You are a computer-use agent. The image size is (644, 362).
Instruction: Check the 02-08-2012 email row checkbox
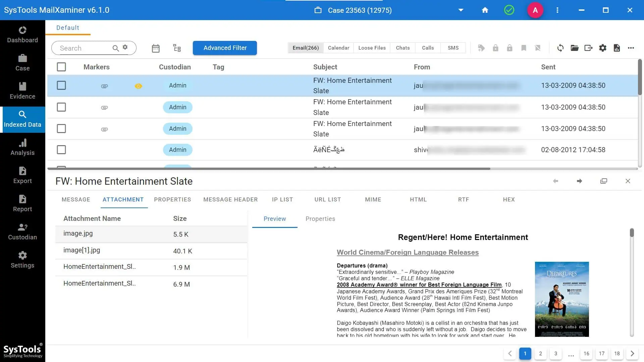tap(61, 150)
